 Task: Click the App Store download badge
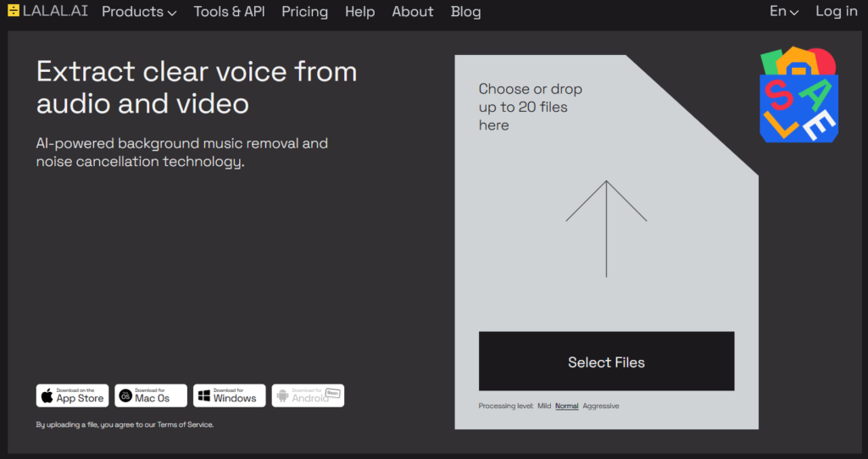pos(72,395)
